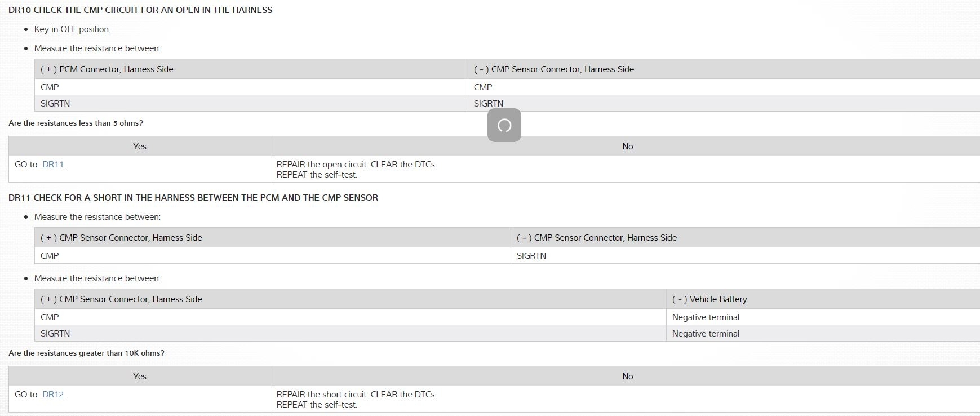
Task: Select SIGRTN cell under the PCM Connector column
Action: (x=55, y=104)
